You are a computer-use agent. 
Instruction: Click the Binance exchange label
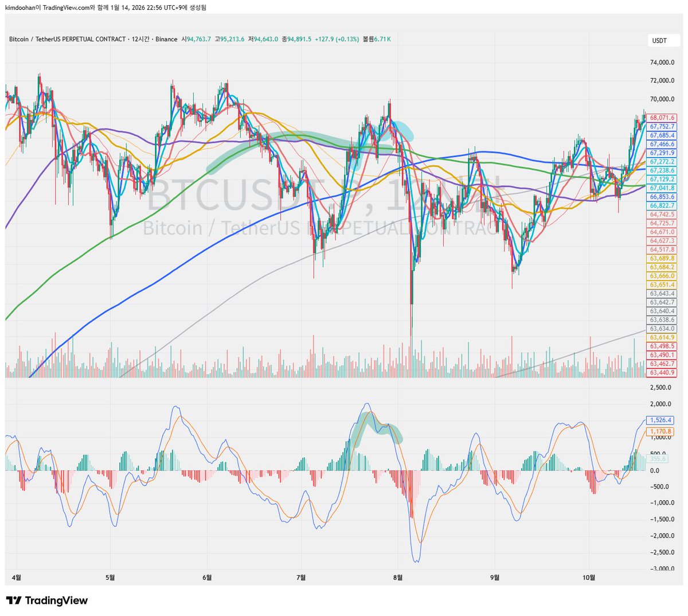coord(166,39)
